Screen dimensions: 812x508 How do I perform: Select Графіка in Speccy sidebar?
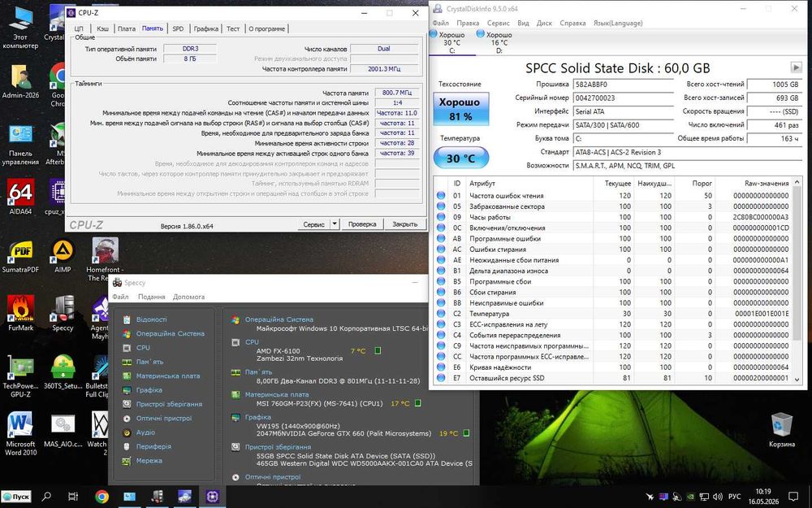(149, 390)
